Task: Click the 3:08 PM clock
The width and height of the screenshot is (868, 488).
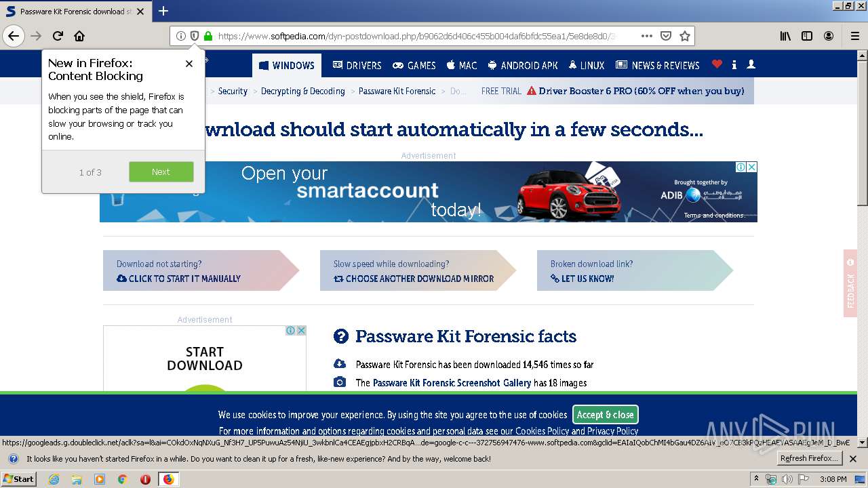Action: click(x=833, y=479)
